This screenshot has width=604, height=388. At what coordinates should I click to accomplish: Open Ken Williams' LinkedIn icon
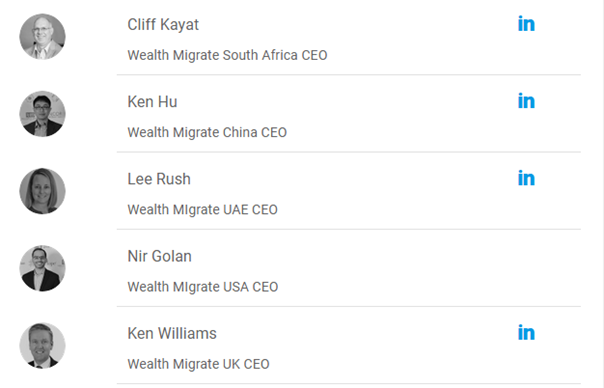click(526, 333)
